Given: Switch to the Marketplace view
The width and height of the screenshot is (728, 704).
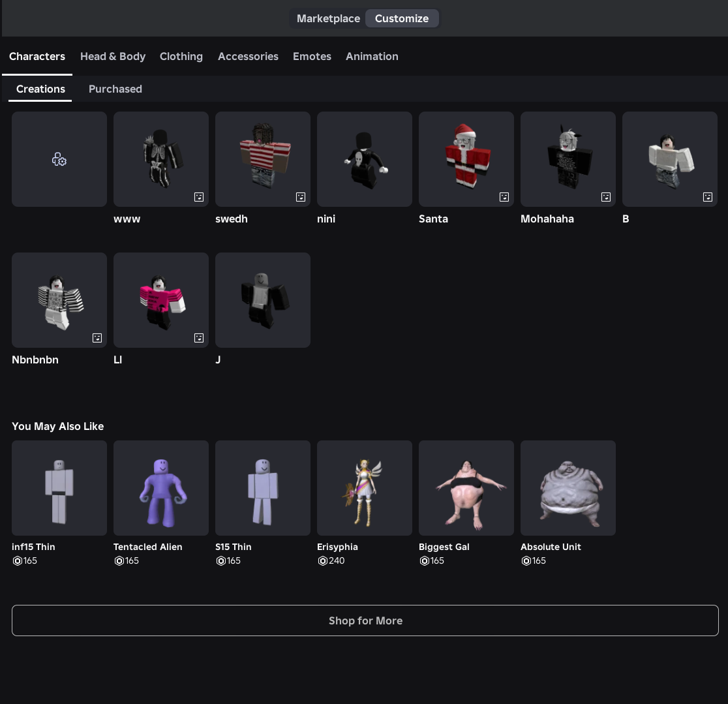Looking at the screenshot, I should [x=328, y=18].
